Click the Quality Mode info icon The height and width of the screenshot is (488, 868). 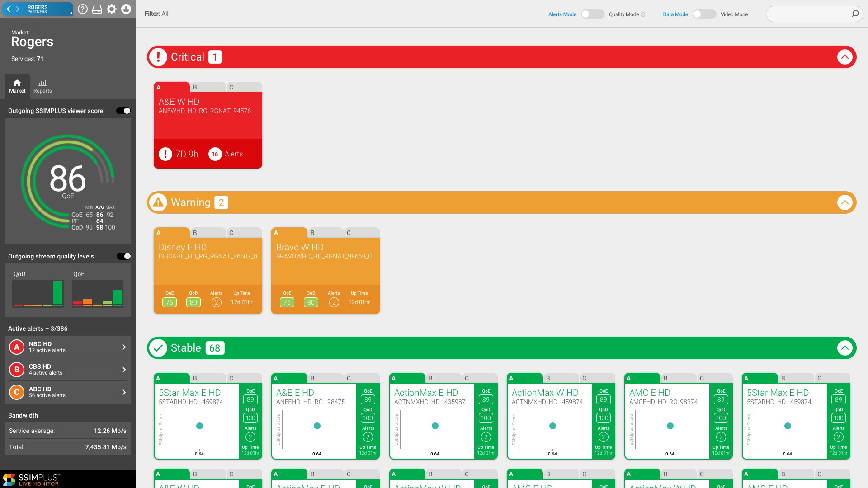643,14
